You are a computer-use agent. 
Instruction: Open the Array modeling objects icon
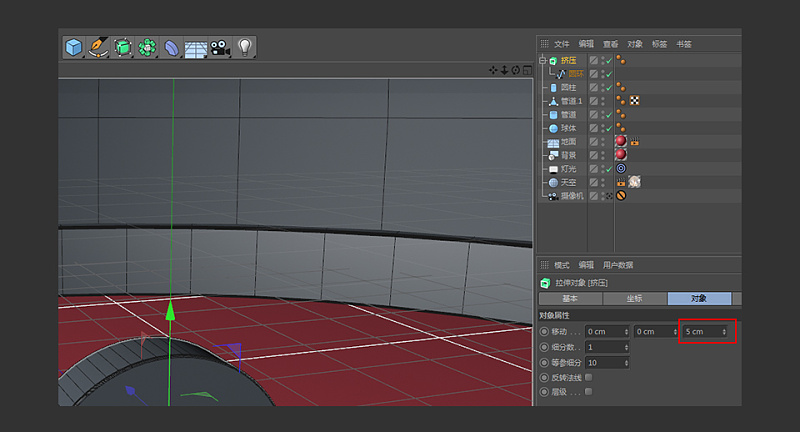click(148, 47)
